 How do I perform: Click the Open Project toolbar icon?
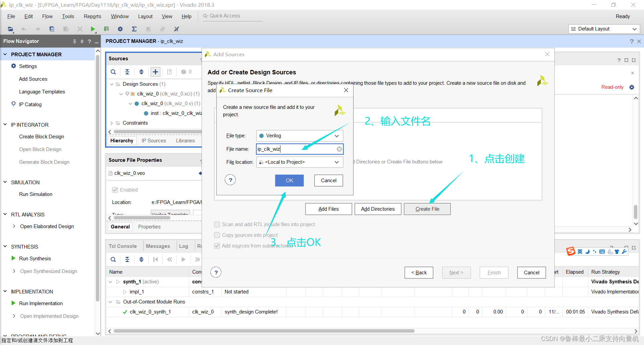click(10, 29)
